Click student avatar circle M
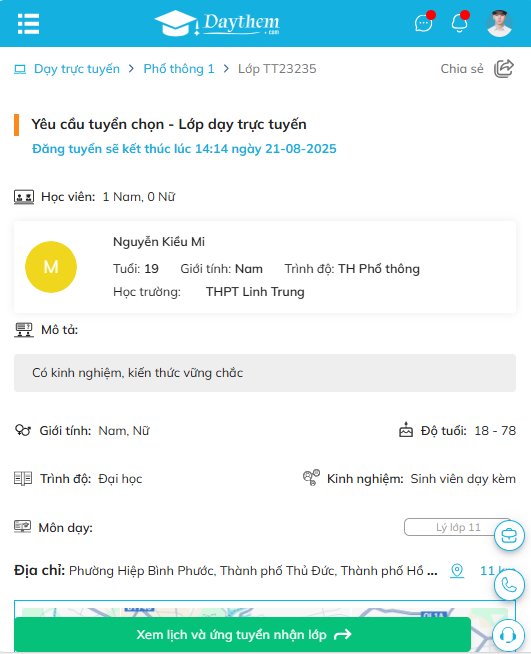The height and width of the screenshot is (654, 531). [x=51, y=267]
